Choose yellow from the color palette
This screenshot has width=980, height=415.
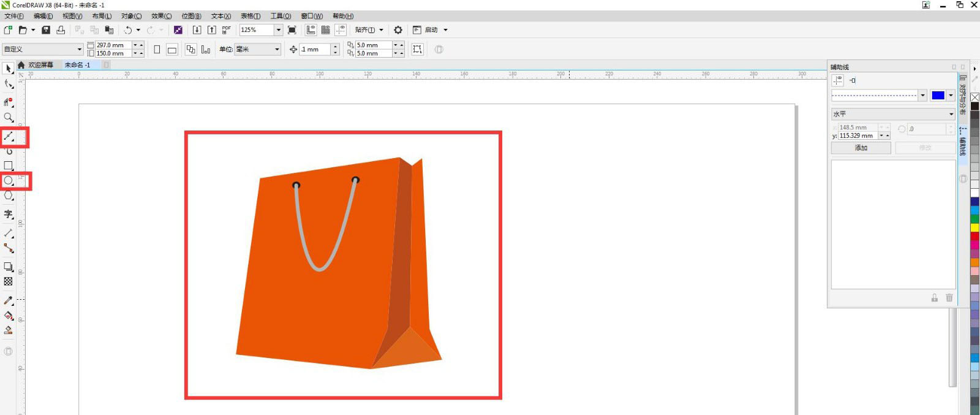(974, 227)
